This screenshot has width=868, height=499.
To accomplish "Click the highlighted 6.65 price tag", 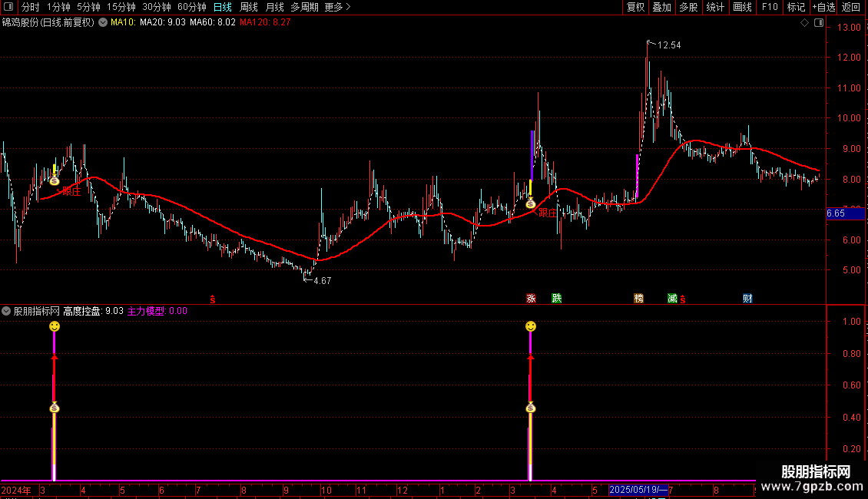I will click(845, 213).
